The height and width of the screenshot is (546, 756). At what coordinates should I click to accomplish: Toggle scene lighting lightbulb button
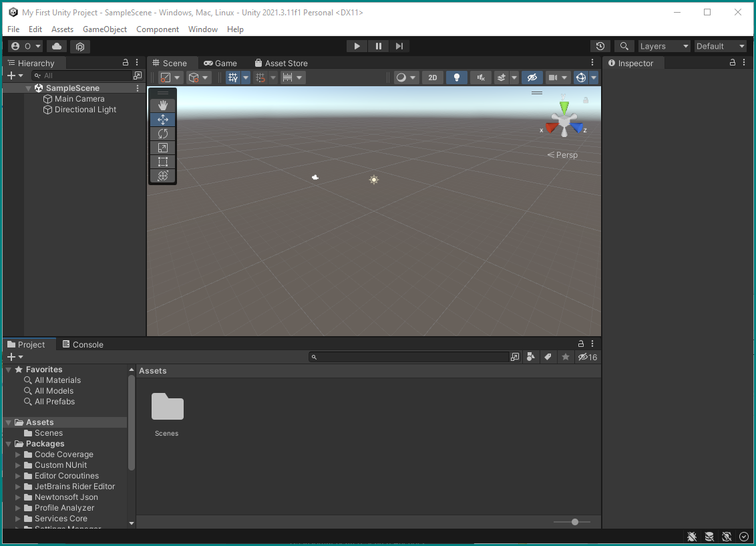pyautogui.click(x=457, y=78)
